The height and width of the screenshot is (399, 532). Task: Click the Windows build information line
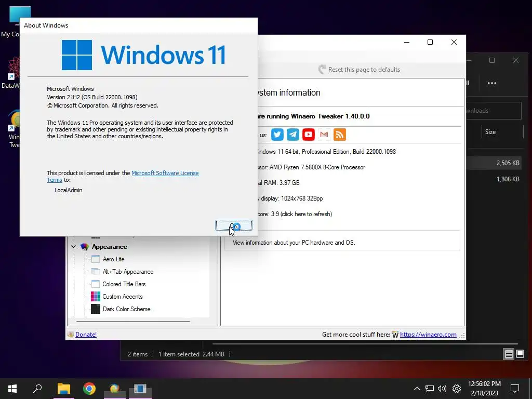click(326, 152)
